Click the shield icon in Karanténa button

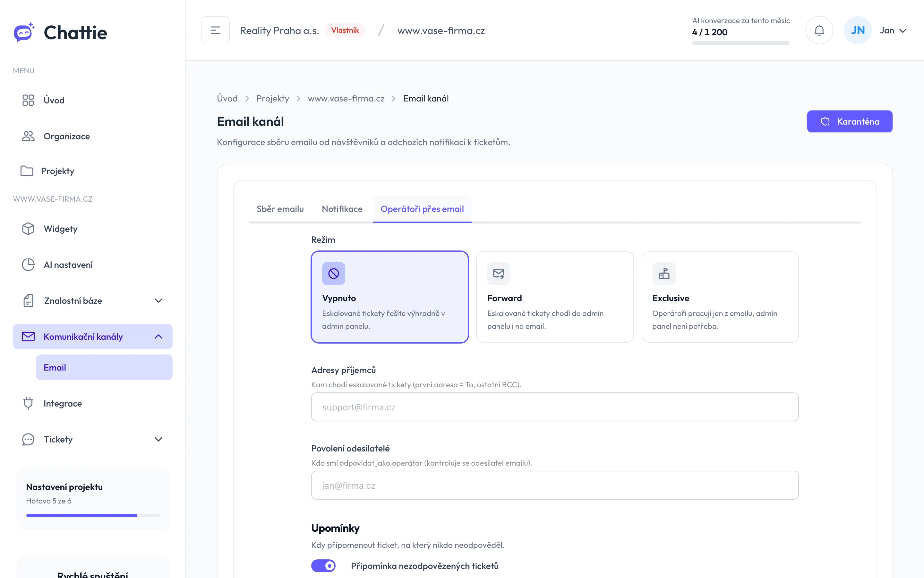tap(825, 122)
